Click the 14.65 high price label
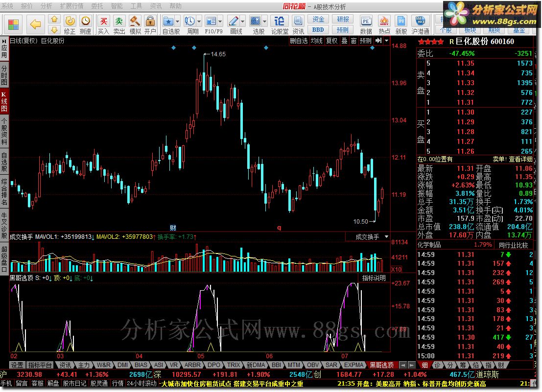Screen dimensions: 542x392 click(x=218, y=54)
